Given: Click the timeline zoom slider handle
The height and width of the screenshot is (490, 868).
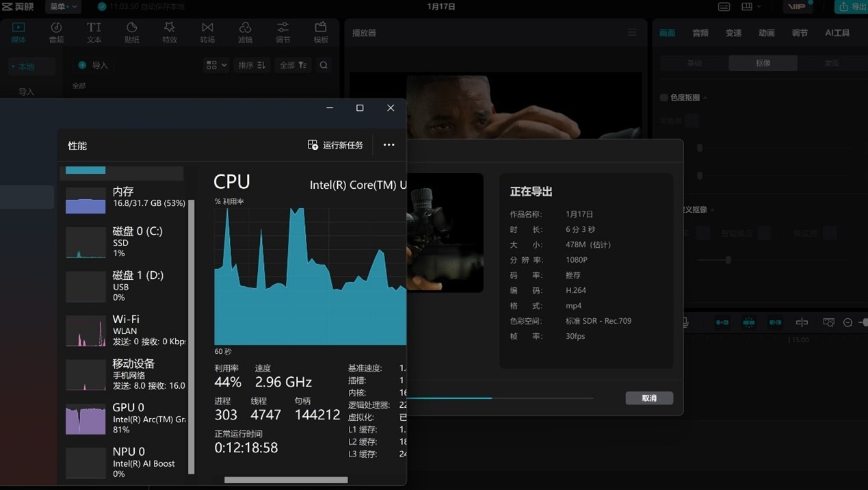Looking at the screenshot, I should coord(865,322).
